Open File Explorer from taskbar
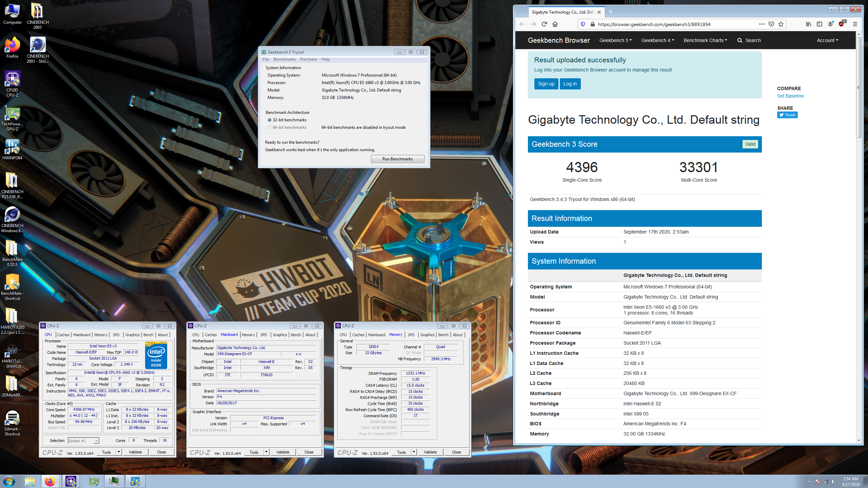This screenshot has height=488, width=868. pos(30,481)
